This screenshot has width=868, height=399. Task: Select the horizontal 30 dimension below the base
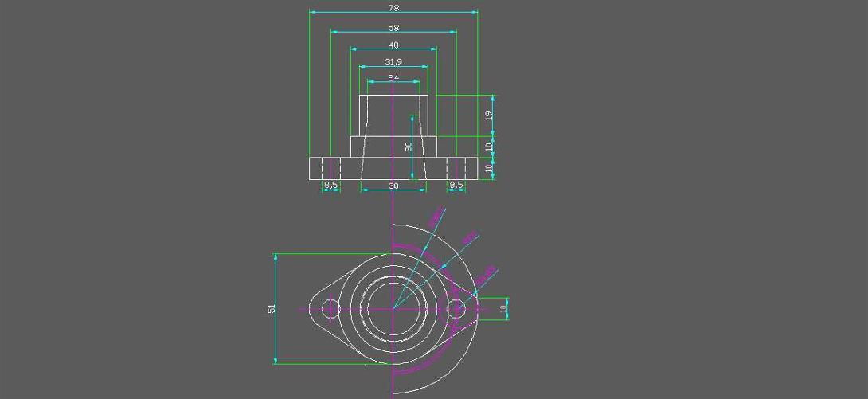393,186
